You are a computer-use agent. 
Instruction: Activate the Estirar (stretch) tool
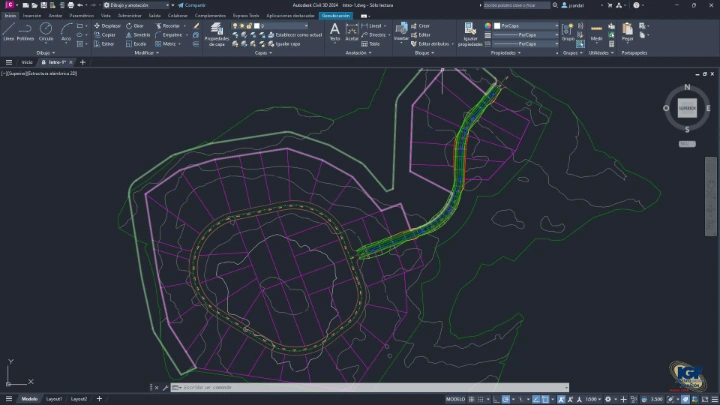pyautogui.click(x=104, y=44)
